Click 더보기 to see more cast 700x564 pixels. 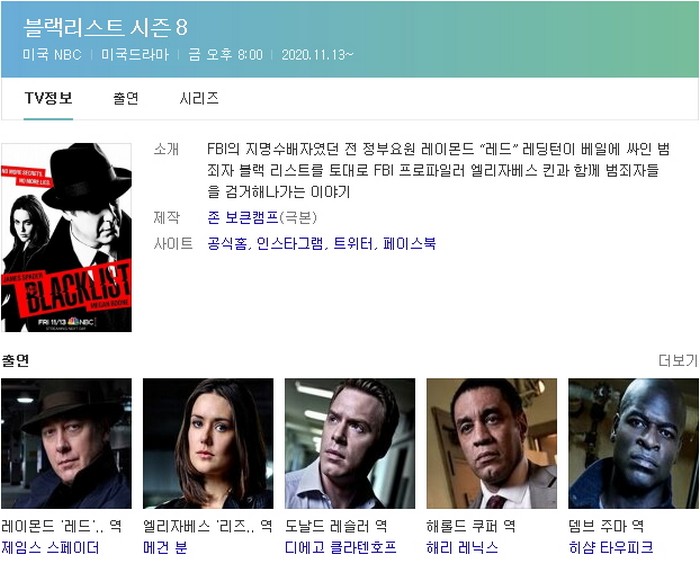(x=678, y=360)
